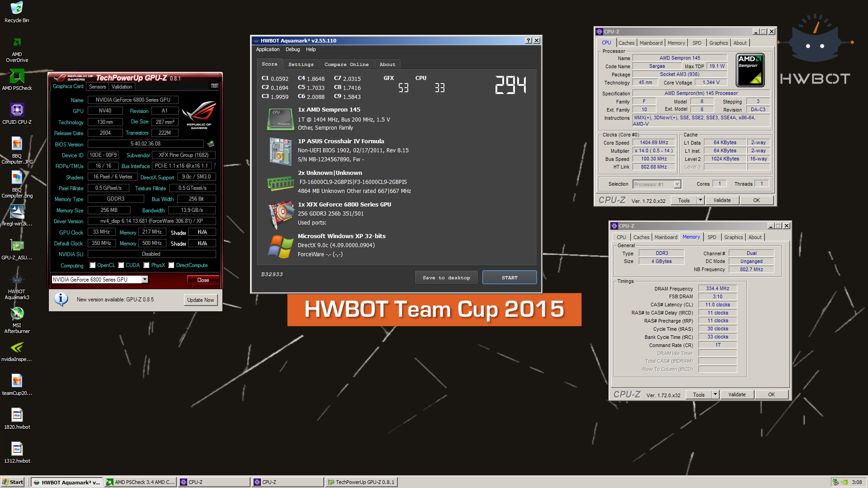This screenshot has height=488, width=868.
Task: Click Validate in upper CPU-Z
Action: [722, 200]
